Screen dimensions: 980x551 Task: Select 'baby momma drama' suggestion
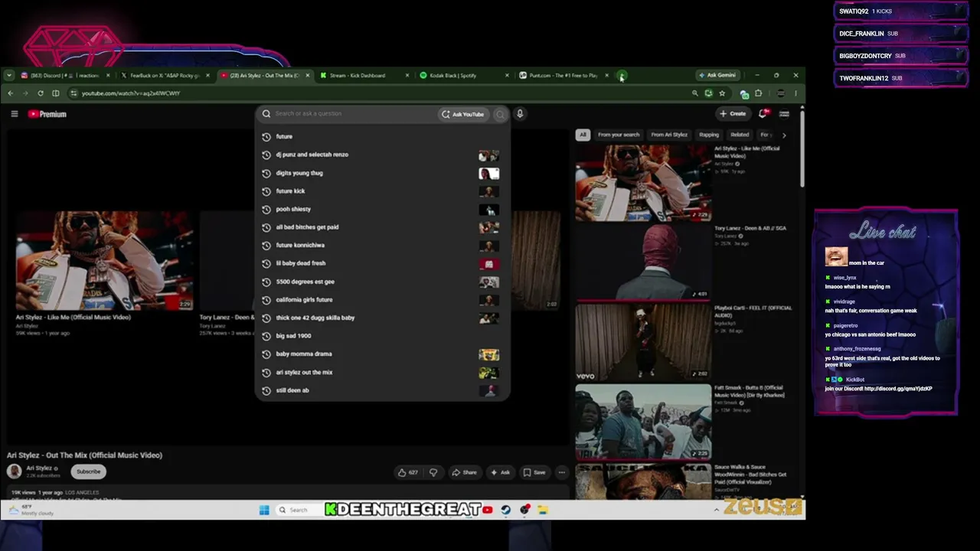pos(382,354)
